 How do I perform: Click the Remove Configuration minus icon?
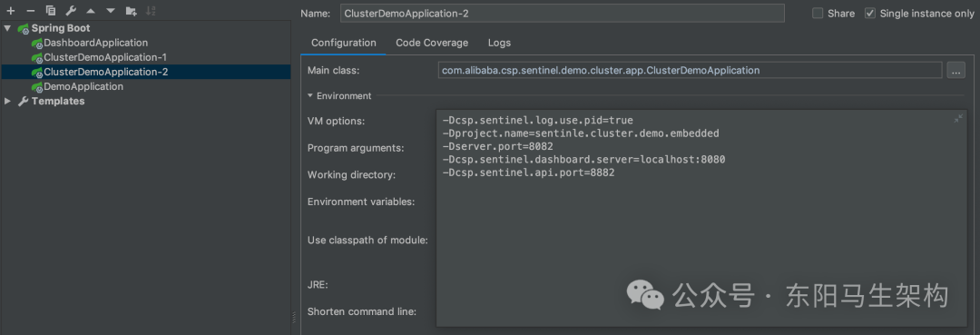[x=31, y=11]
